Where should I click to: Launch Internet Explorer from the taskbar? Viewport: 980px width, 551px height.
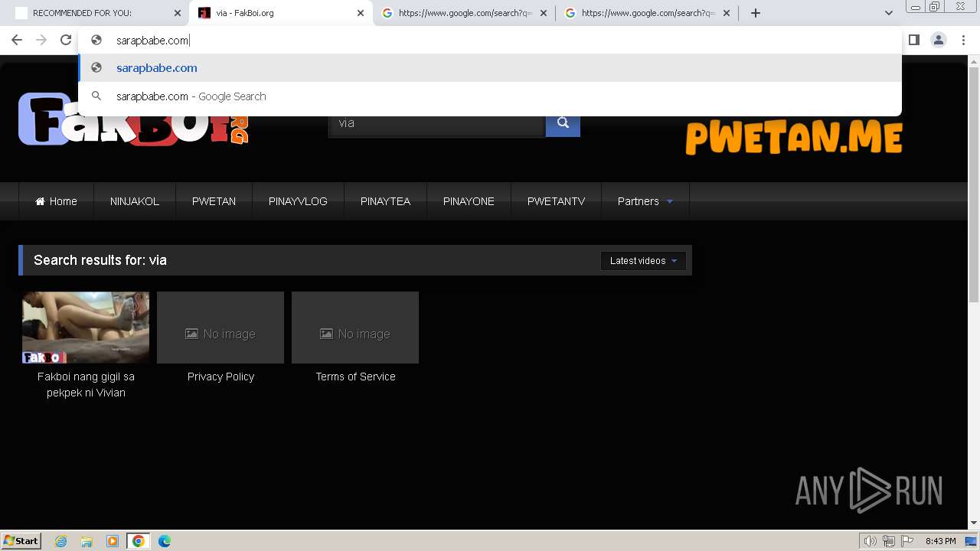[x=61, y=541]
